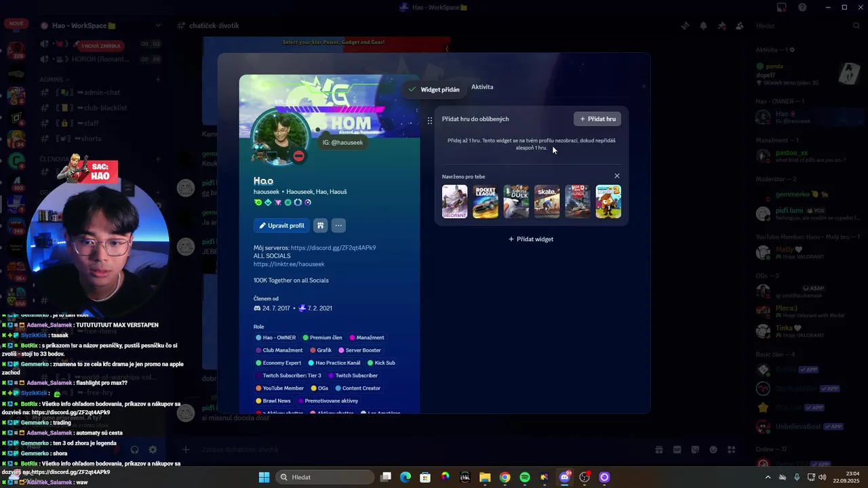Click the Grafik role tag

point(321,350)
